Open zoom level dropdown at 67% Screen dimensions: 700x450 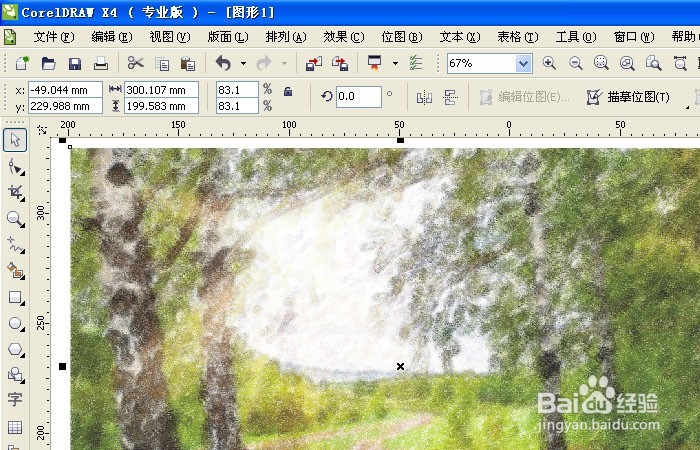coord(523,63)
